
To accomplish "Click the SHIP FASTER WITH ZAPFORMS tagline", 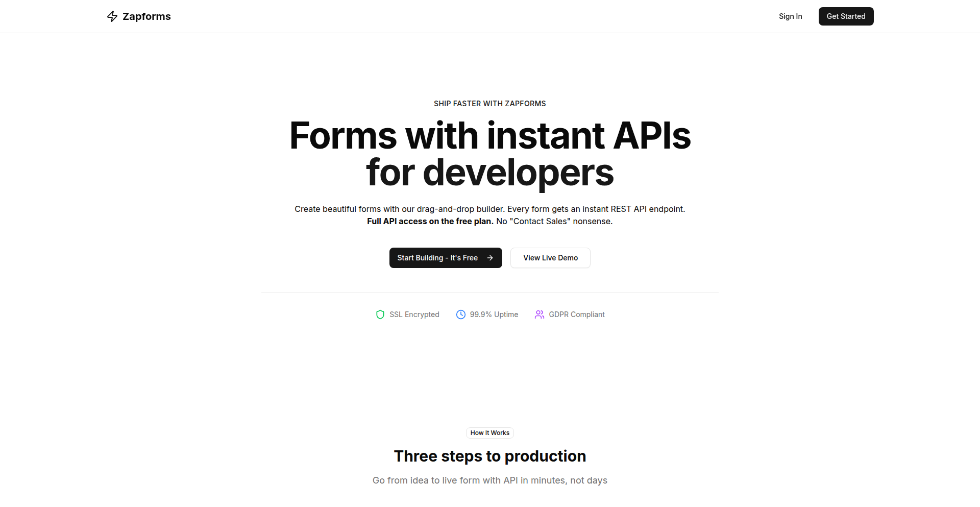I will (489, 104).
